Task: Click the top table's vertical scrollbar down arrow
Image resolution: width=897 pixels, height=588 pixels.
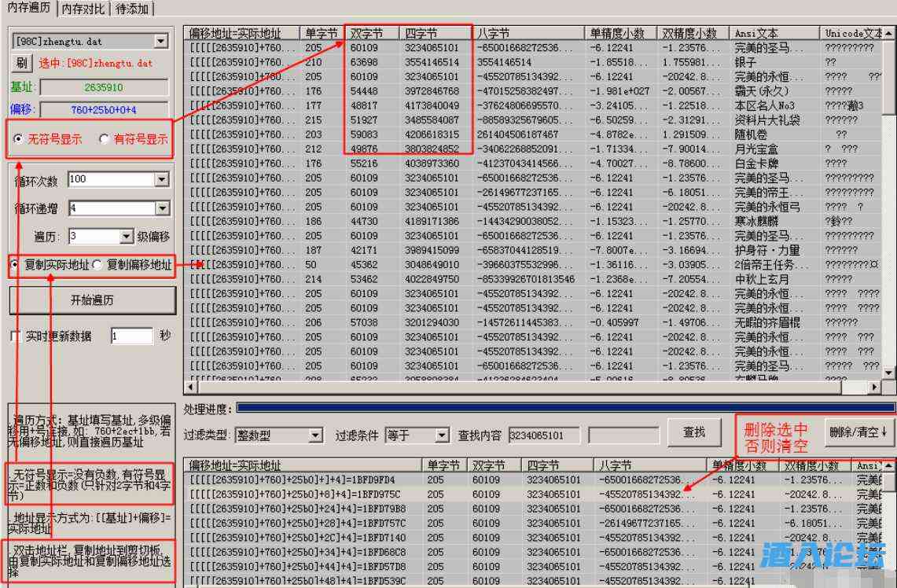Action: click(x=889, y=373)
